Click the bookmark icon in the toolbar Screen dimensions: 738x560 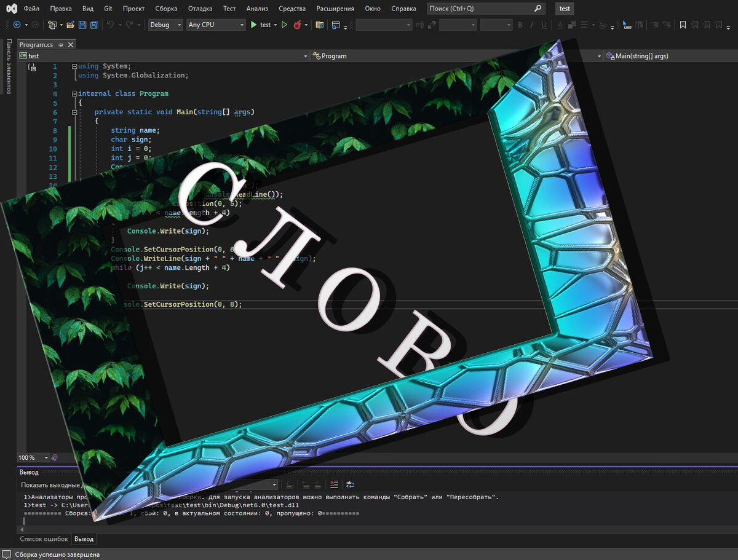683,25
